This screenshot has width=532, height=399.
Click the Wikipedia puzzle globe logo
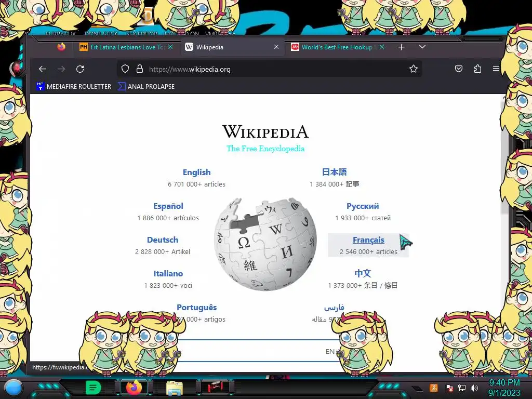click(x=265, y=244)
